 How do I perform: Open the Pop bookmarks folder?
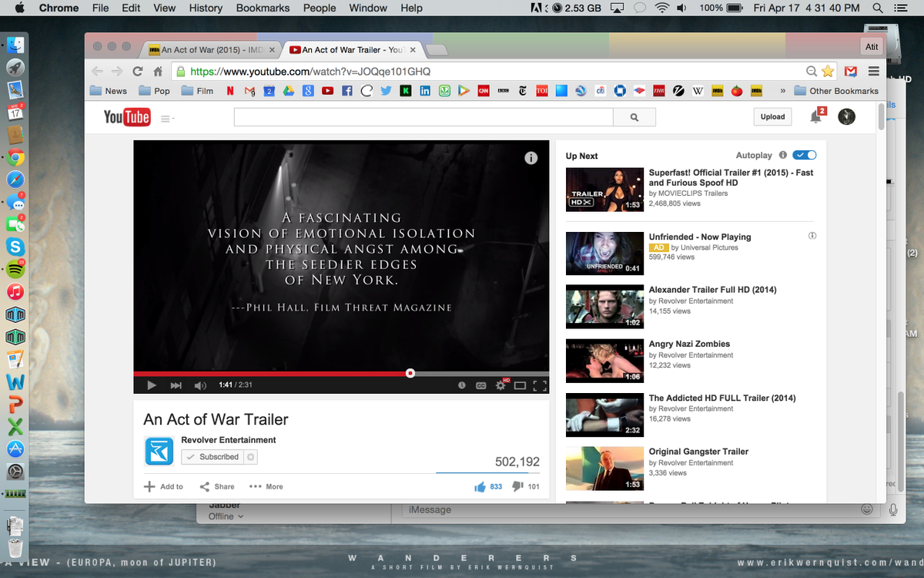[155, 91]
